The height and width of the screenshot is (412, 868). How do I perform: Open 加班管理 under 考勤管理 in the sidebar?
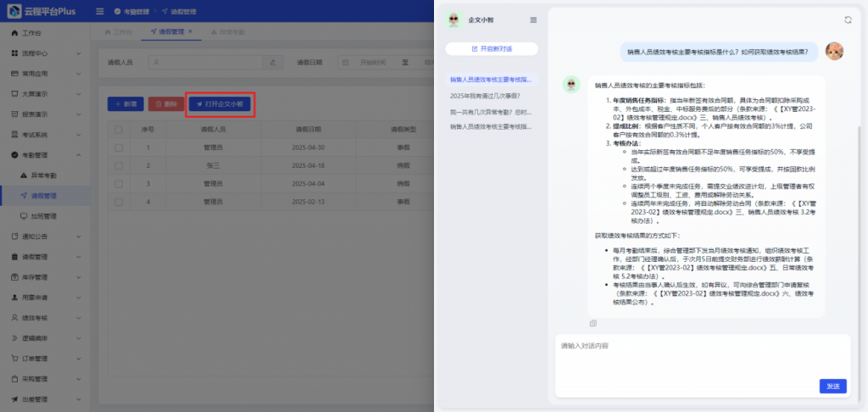point(45,216)
